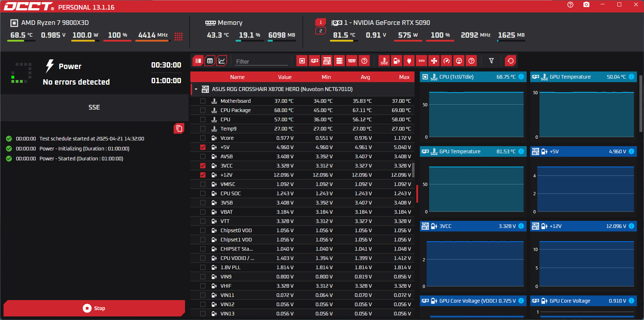Click the SSE instruction set label

(x=94, y=107)
